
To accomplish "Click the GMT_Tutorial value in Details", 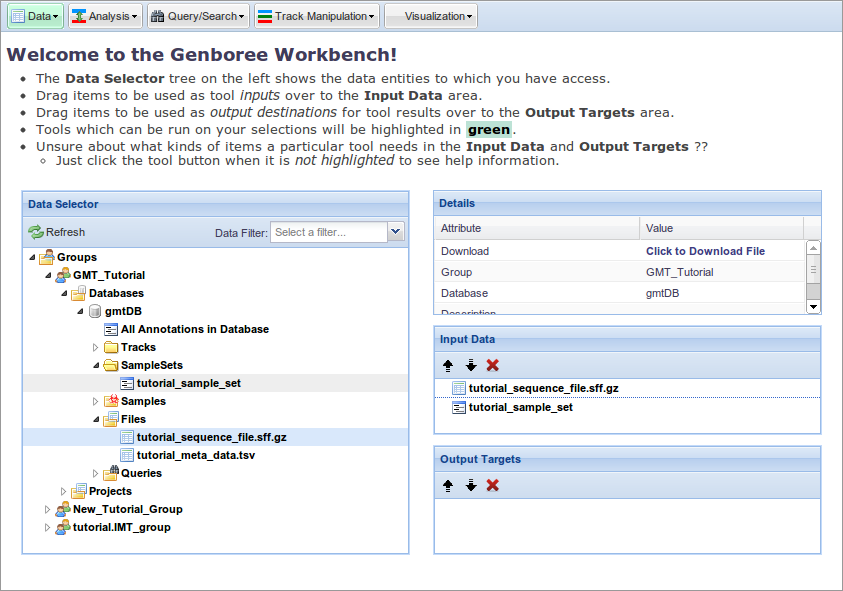I will (x=680, y=272).
